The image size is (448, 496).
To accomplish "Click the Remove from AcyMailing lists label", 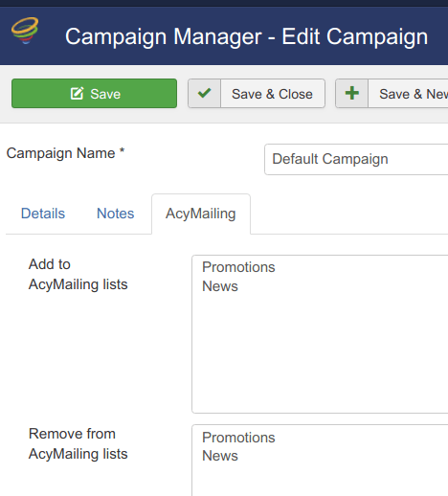I will [78, 443].
